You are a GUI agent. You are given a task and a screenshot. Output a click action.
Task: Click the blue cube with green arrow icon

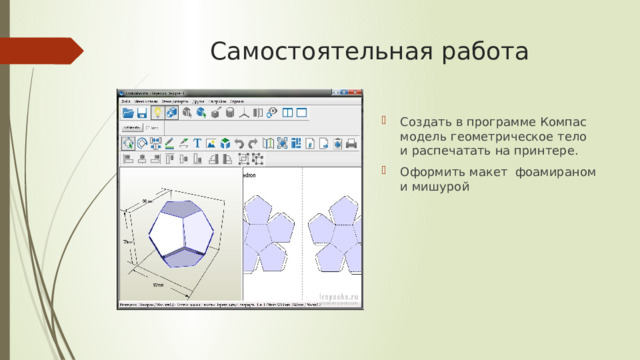201,113
